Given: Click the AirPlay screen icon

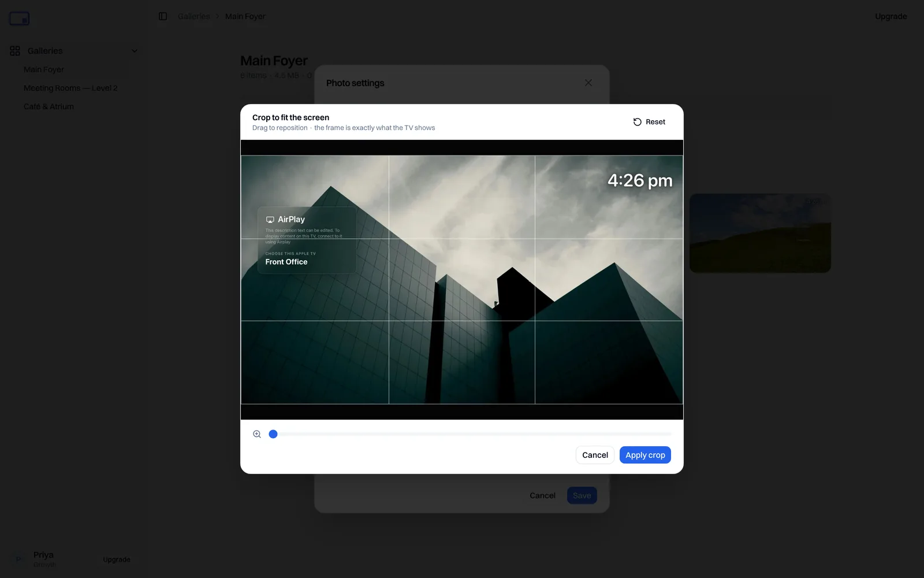Looking at the screenshot, I should pos(270,220).
